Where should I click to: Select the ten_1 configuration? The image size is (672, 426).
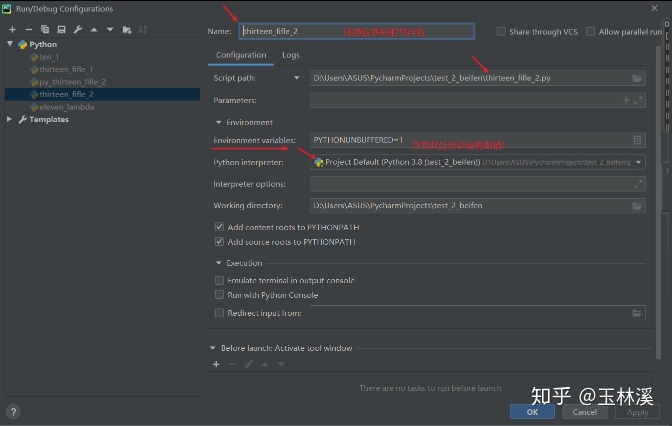point(48,57)
